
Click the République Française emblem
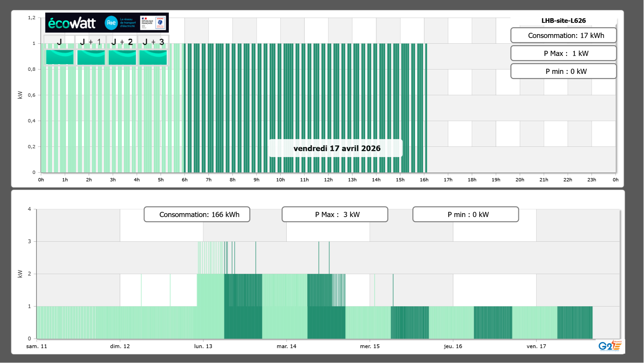pyautogui.click(x=147, y=23)
